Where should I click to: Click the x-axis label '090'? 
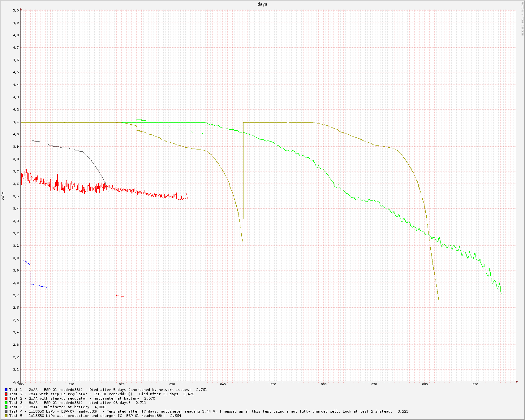(x=475, y=384)
